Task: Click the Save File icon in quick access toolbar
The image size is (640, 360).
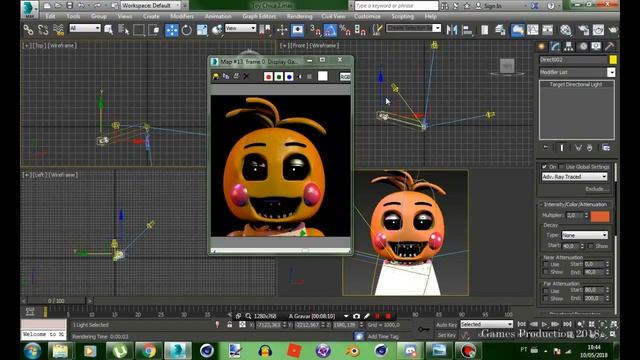Action: click(69, 5)
